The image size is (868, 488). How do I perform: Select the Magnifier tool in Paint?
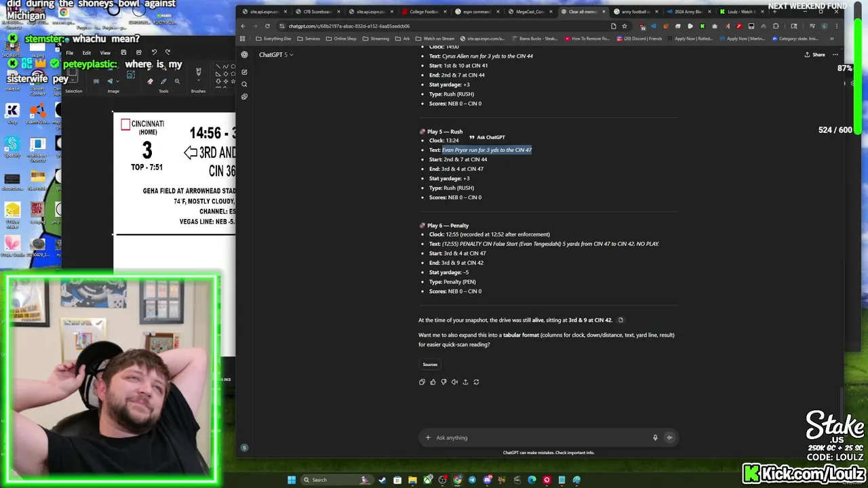[177, 81]
